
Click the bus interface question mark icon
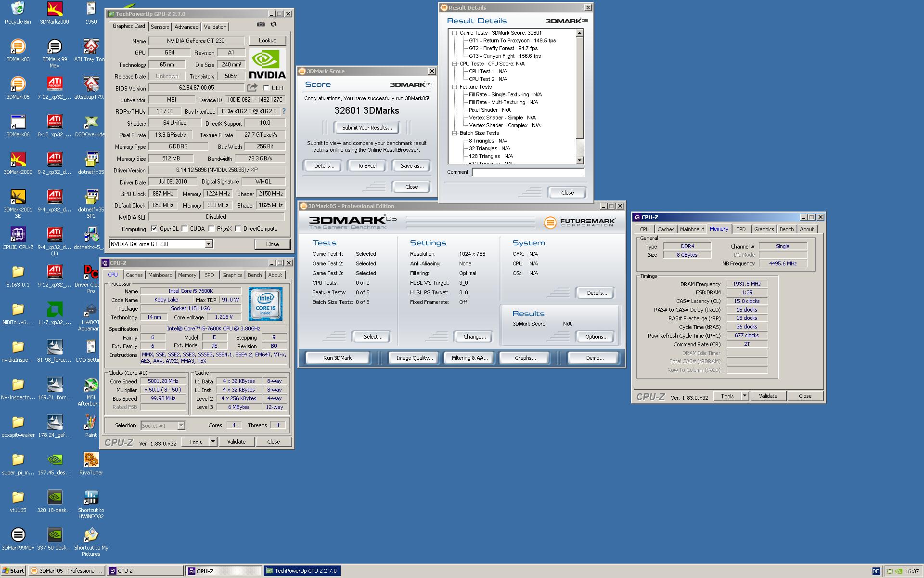point(284,111)
